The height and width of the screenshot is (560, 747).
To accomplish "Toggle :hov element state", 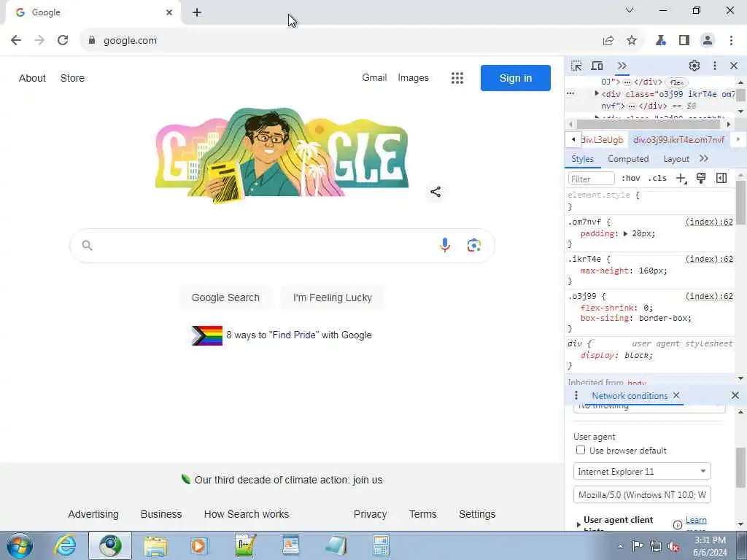I will pyautogui.click(x=631, y=178).
